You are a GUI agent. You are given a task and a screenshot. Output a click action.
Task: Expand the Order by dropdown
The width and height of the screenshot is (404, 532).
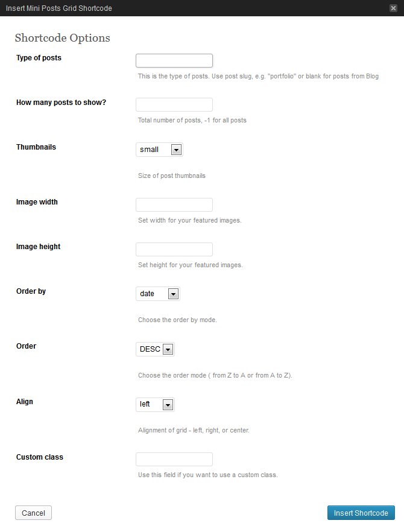158,294
